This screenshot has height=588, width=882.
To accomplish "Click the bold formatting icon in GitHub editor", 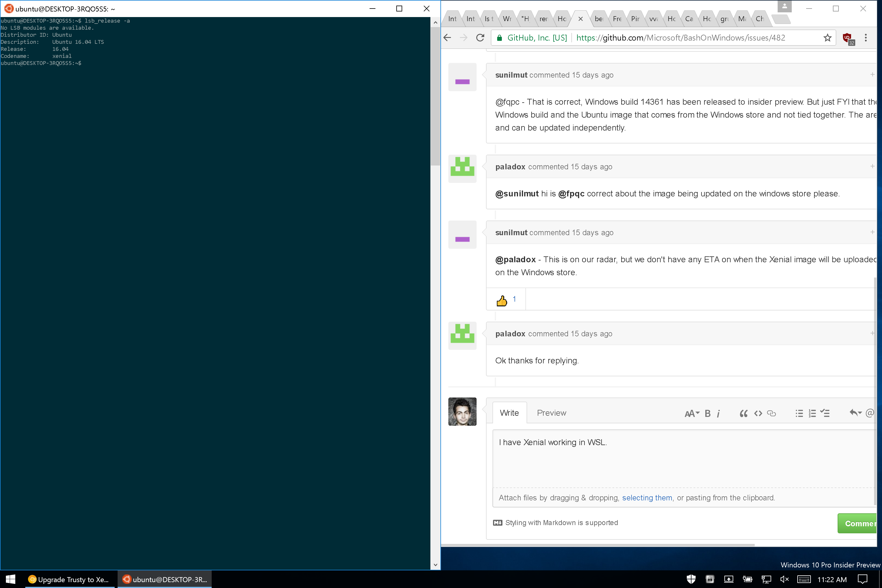I will pyautogui.click(x=707, y=413).
